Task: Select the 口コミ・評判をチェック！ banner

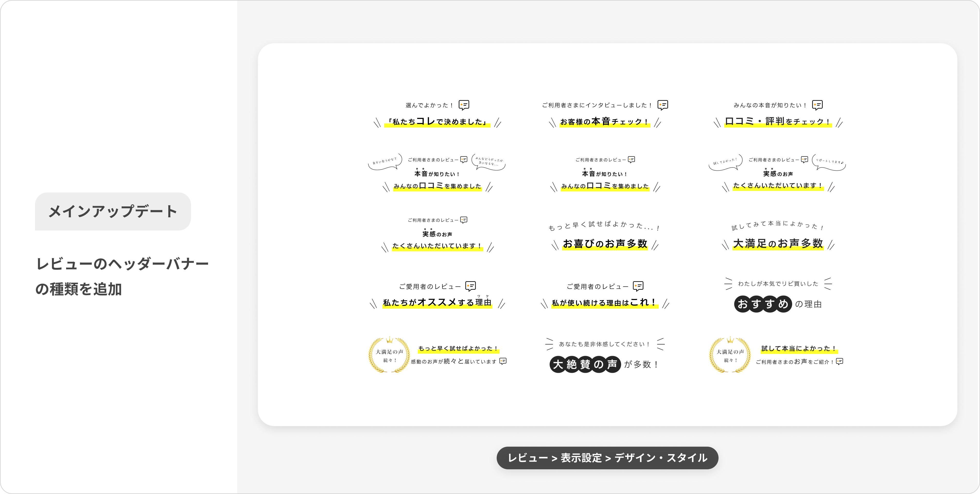Action: point(778,122)
